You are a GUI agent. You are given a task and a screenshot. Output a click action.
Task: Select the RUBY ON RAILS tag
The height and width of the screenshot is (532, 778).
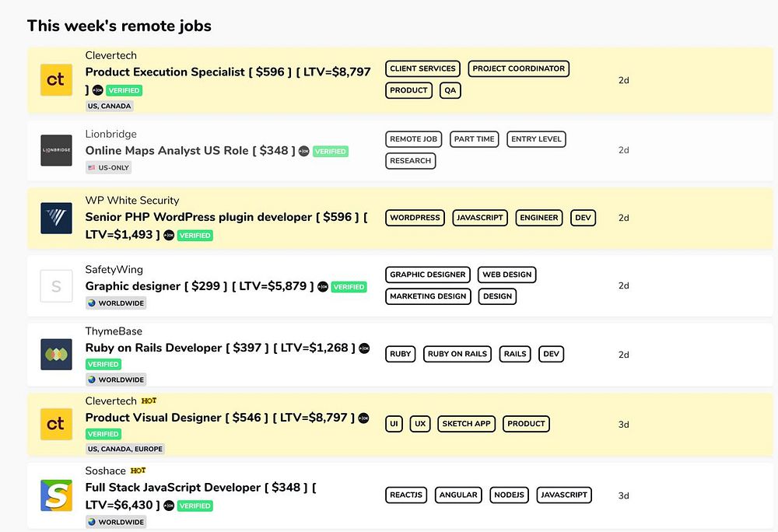[457, 354]
